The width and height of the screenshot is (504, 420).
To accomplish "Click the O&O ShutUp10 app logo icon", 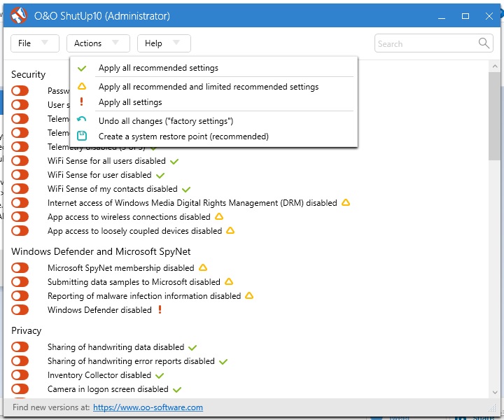I will point(18,15).
